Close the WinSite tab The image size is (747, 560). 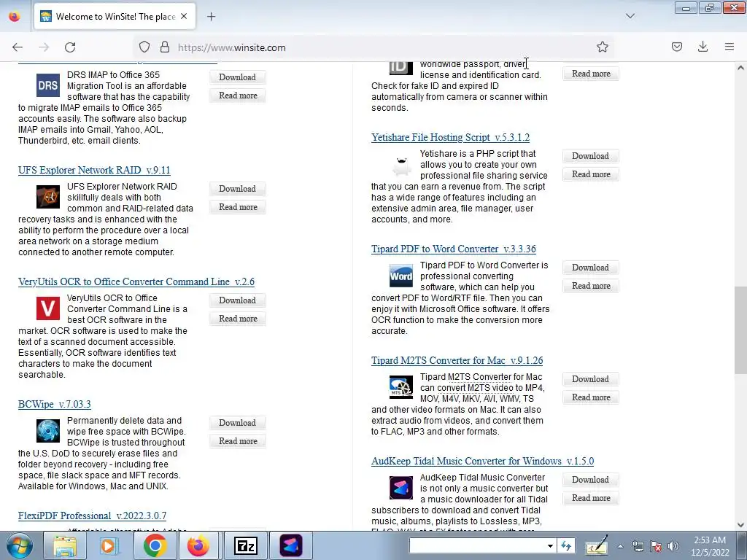pyautogui.click(x=184, y=16)
